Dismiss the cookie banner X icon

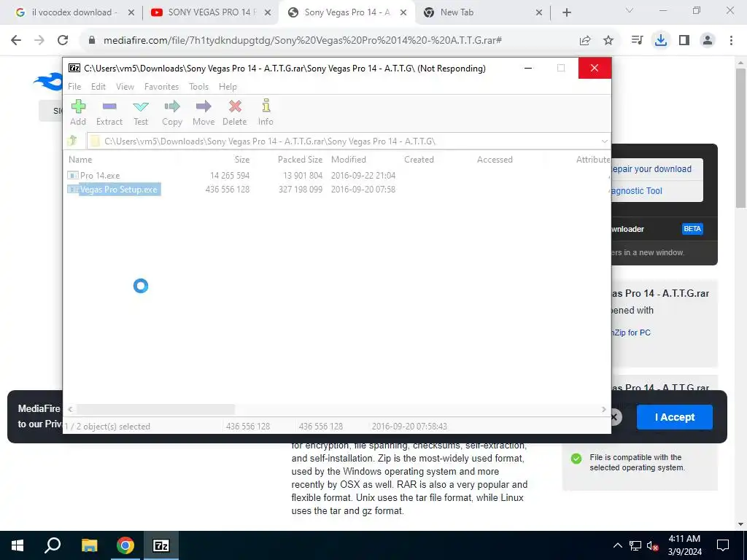[614, 417]
